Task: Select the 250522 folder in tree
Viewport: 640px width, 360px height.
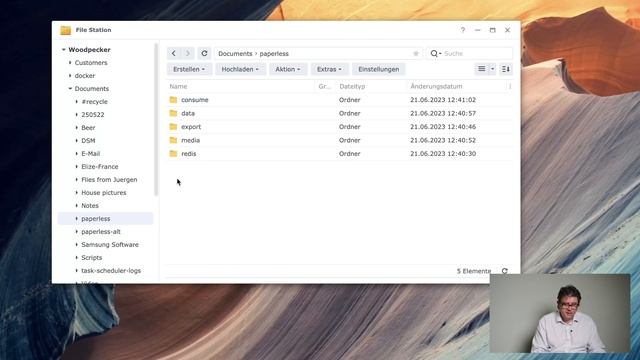Action: [x=93, y=115]
